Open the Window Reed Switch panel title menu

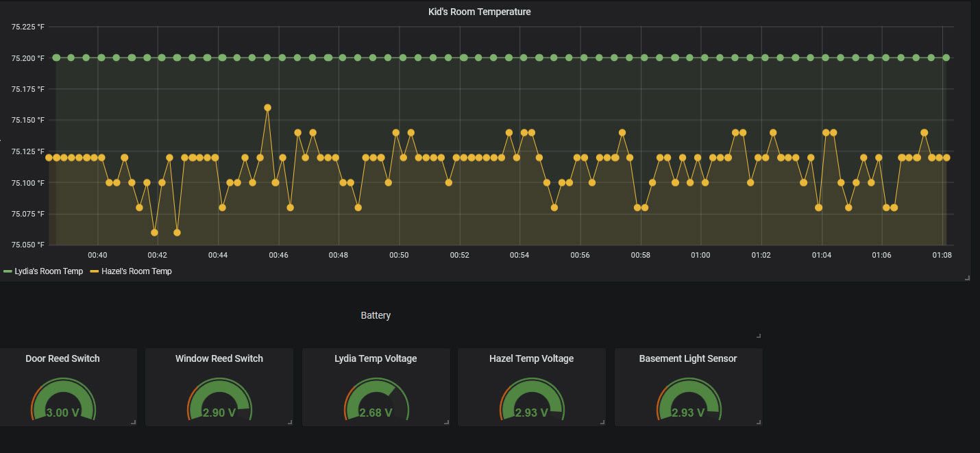click(219, 358)
